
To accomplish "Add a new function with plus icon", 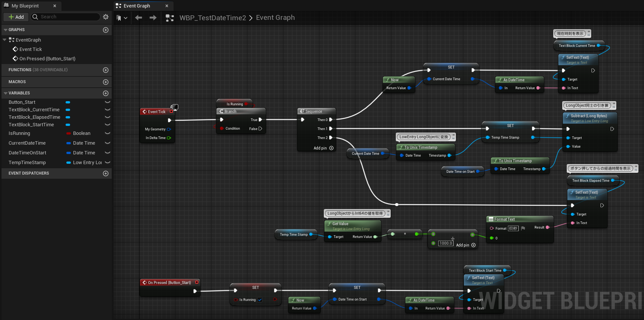I will [106, 70].
